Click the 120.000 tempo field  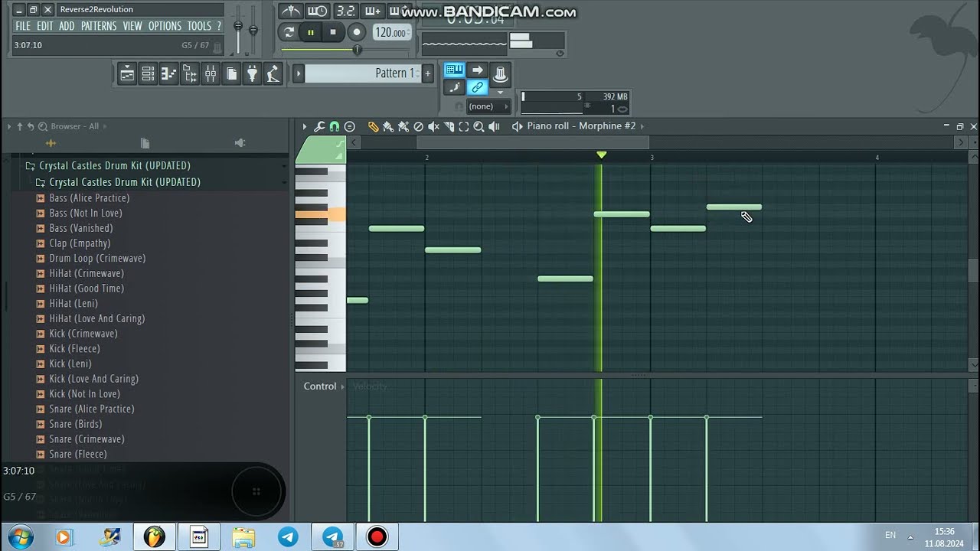point(392,32)
